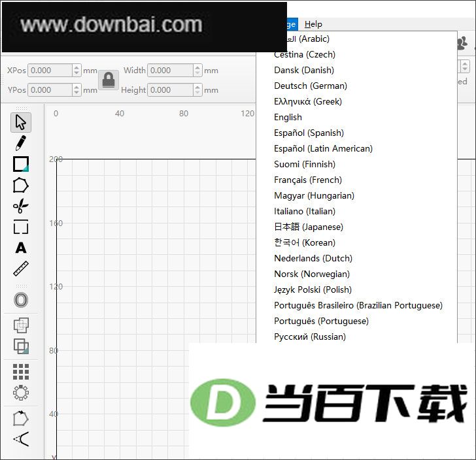Select the arrow Select tool
476x460 pixels.
[x=21, y=122]
